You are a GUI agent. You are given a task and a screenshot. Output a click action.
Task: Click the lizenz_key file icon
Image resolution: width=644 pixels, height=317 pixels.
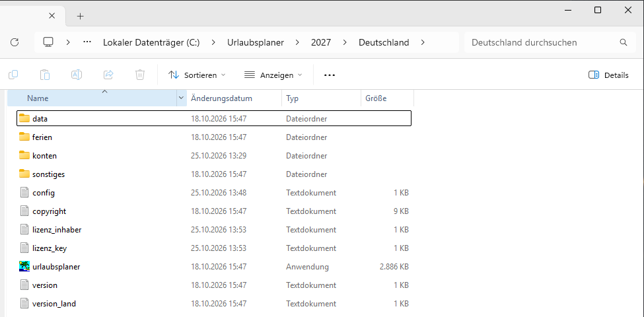(x=24, y=248)
